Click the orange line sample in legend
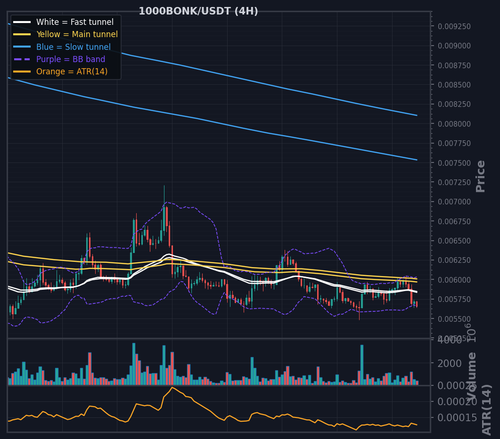This screenshot has height=439, width=500. point(22,72)
